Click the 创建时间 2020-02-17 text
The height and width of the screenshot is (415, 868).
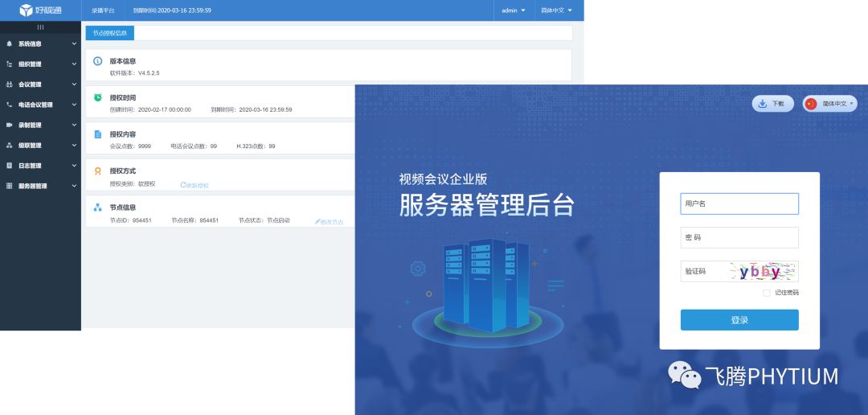pyautogui.click(x=150, y=109)
